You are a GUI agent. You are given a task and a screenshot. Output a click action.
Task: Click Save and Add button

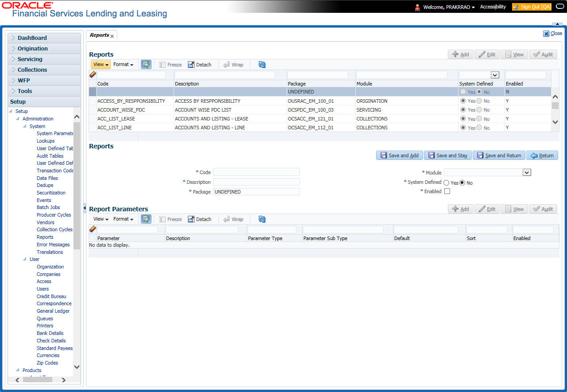click(x=400, y=155)
